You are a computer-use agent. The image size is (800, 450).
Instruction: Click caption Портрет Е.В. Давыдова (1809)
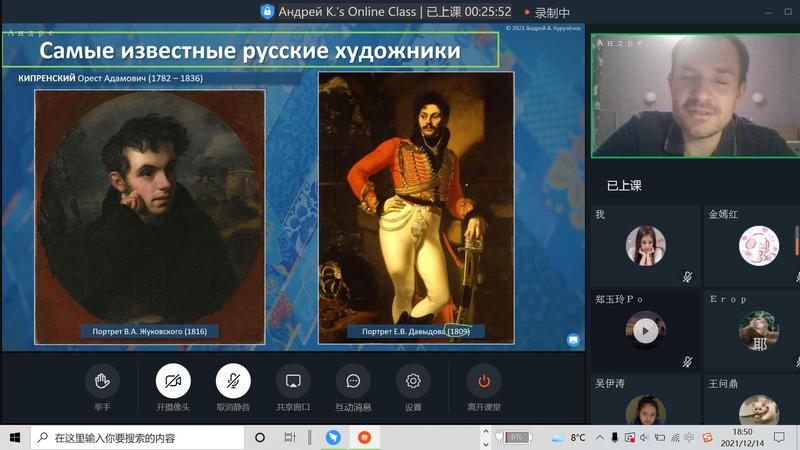[x=416, y=332]
